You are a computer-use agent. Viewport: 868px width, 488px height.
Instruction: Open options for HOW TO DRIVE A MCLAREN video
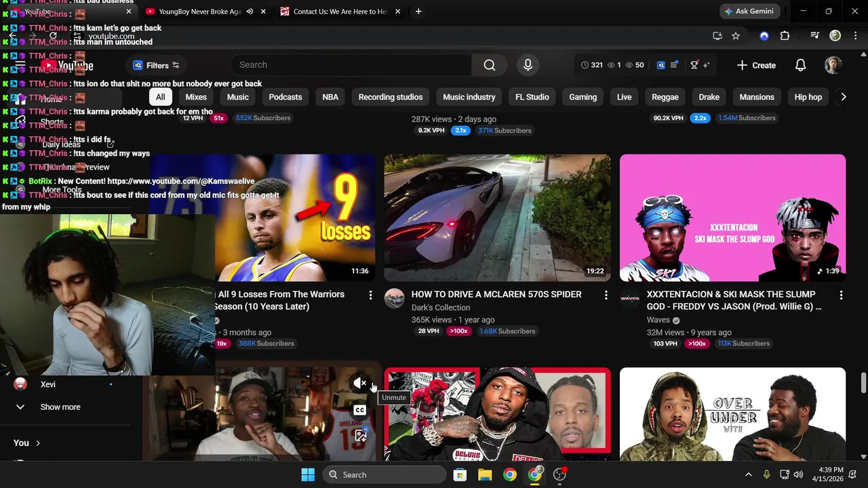click(606, 295)
